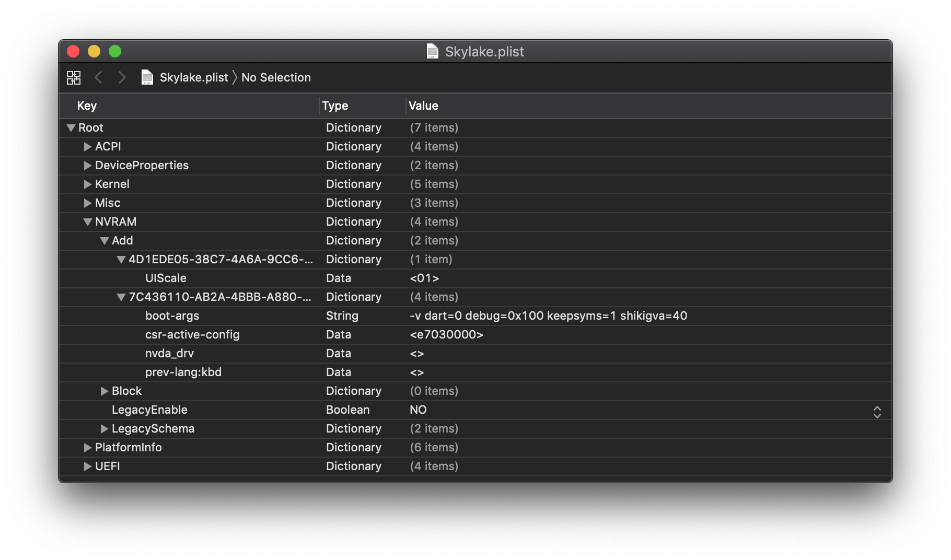Select the prev-lang:kbd key

coord(183,372)
